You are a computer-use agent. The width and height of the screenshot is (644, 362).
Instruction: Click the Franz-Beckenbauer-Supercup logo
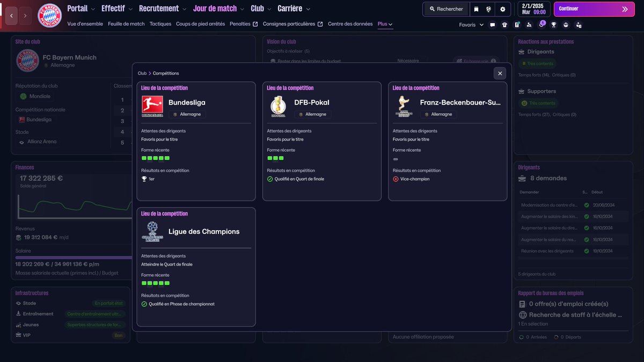[404, 106]
